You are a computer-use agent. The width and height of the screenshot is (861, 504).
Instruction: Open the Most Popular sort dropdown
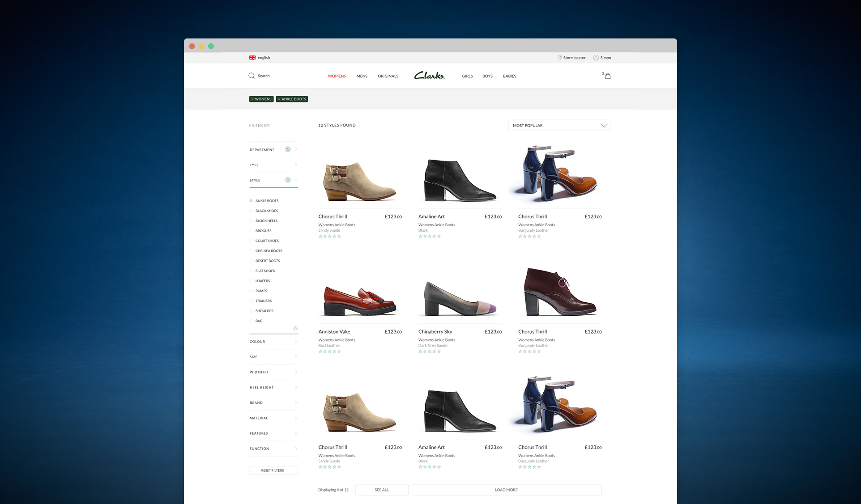coord(559,126)
